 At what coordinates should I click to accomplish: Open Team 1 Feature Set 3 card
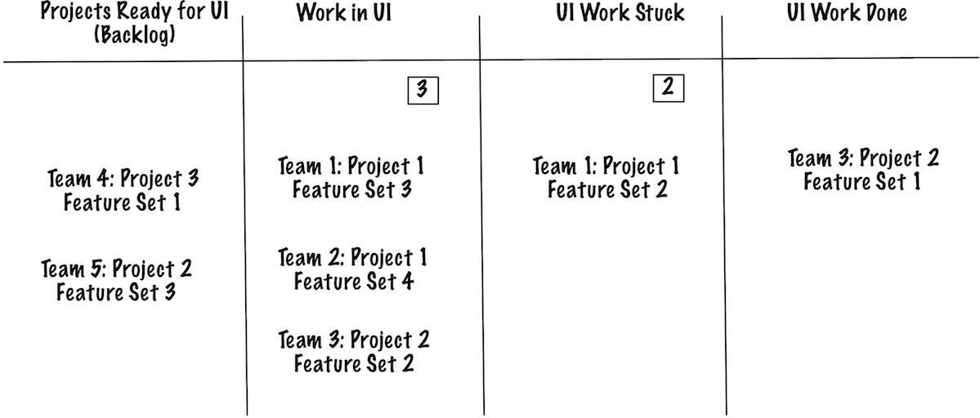pos(351,178)
